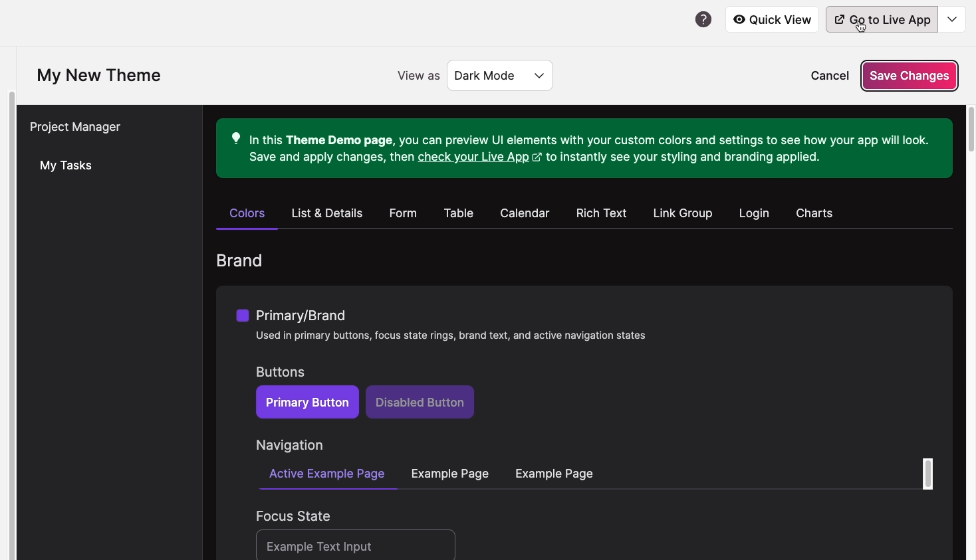Switch to the List & Details tab

pyautogui.click(x=327, y=213)
